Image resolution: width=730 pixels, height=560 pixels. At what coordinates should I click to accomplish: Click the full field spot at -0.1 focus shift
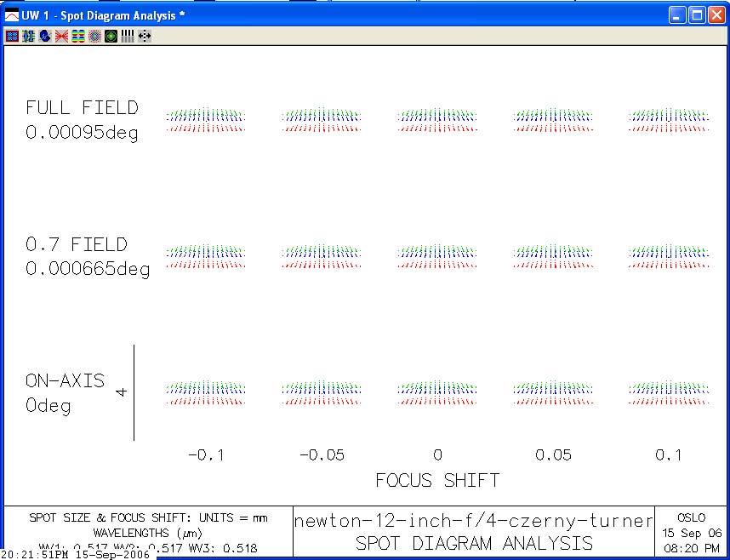[205, 119]
